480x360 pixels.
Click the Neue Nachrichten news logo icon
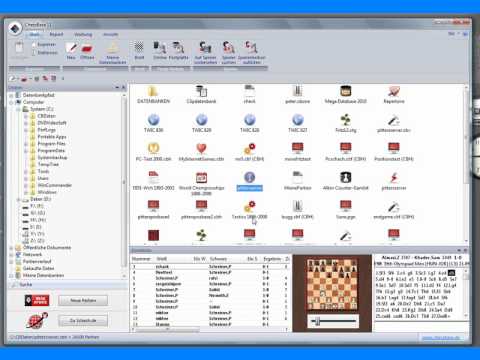tap(37, 300)
